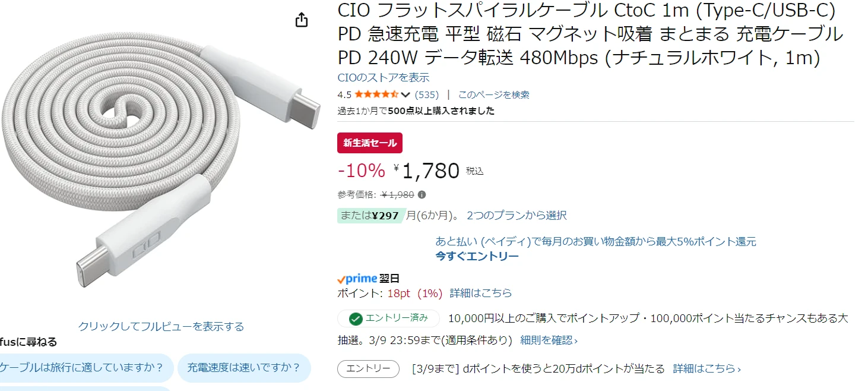Click クリックしてフルビューを表示する link

[x=161, y=326]
